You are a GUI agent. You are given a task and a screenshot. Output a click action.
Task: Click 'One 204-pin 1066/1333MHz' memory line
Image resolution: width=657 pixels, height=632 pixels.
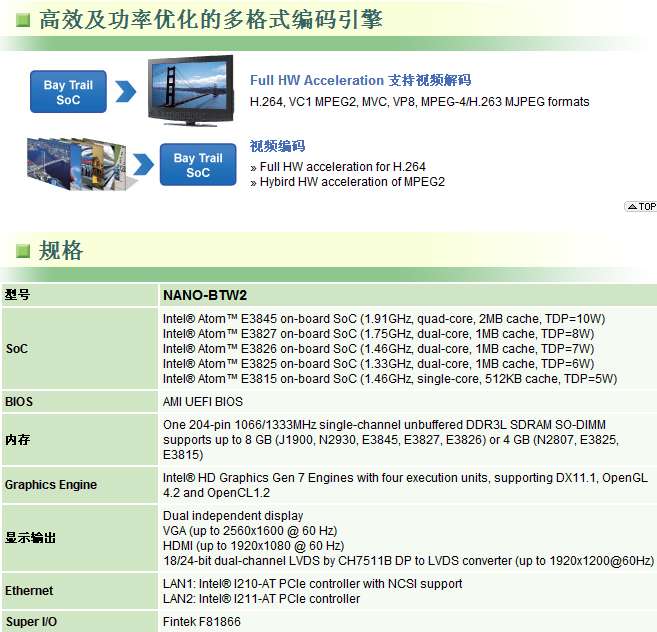click(384, 425)
